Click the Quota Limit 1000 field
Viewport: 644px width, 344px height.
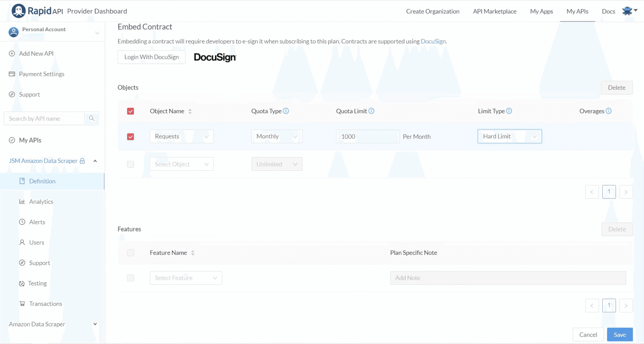point(368,136)
